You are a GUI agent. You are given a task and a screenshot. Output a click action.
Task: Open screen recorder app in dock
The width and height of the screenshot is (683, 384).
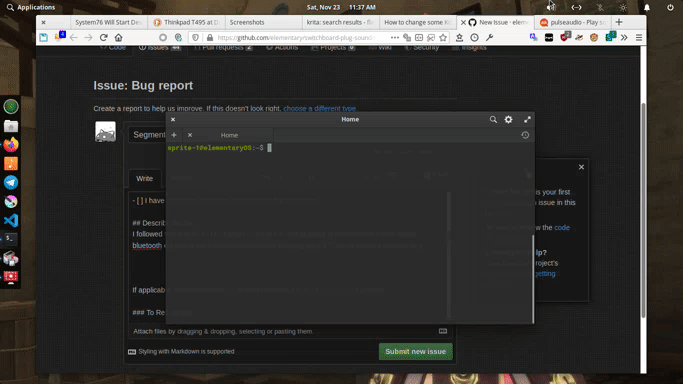(x=11, y=277)
